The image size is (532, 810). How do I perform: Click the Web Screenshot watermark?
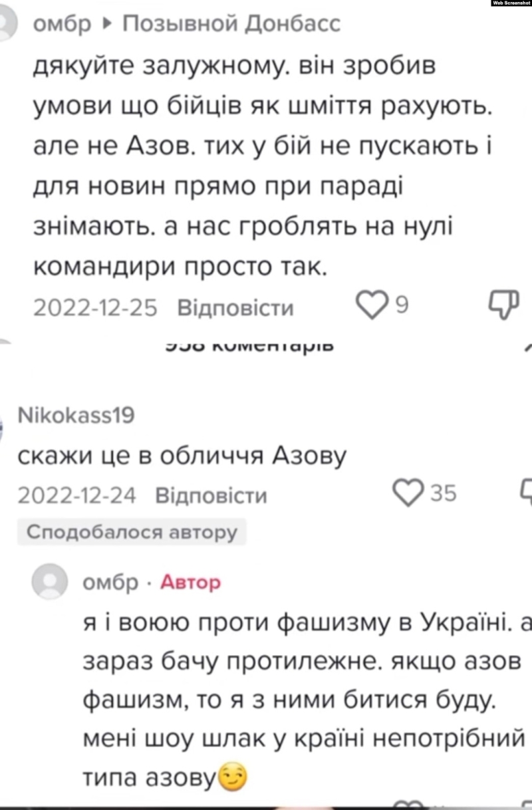click(510, 4)
